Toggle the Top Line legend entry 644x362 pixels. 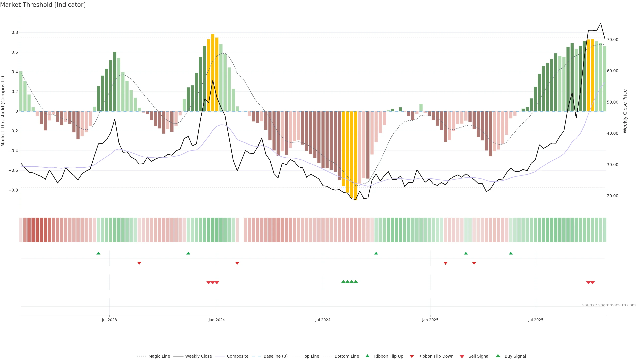311,356
